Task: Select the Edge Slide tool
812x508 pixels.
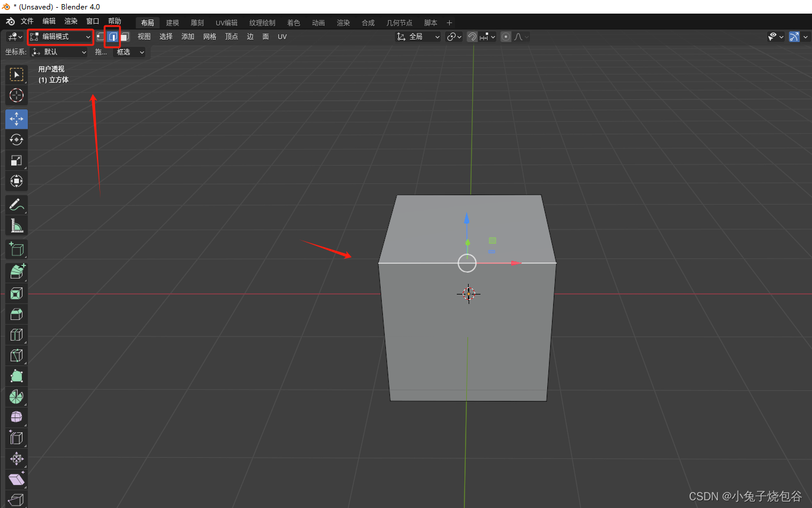Action: [x=17, y=438]
